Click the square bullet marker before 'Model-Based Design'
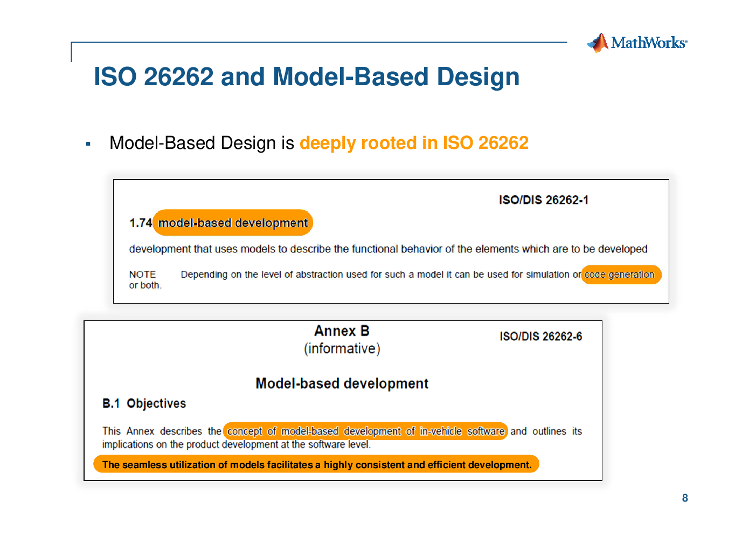The height and width of the screenshot is (535, 756). click(x=88, y=144)
